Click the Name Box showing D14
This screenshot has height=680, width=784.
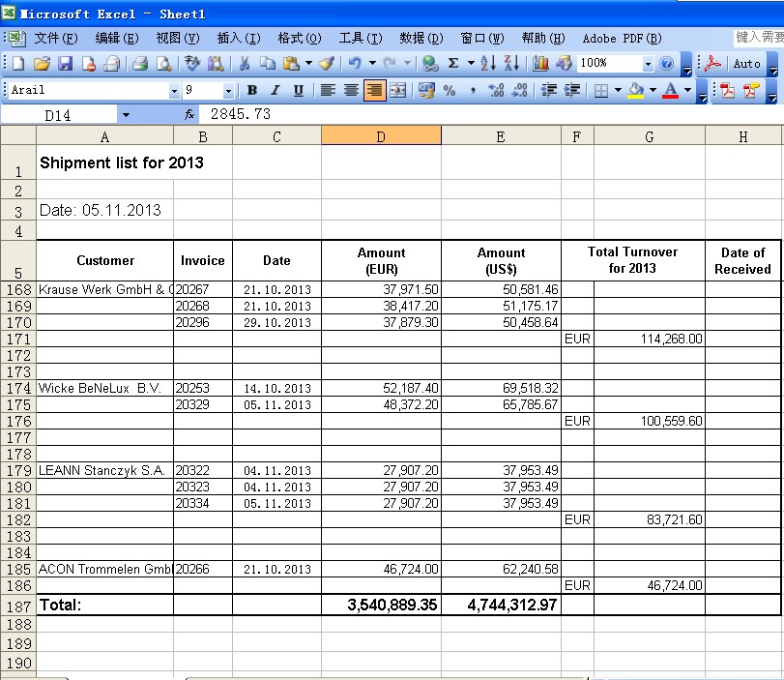[58, 115]
